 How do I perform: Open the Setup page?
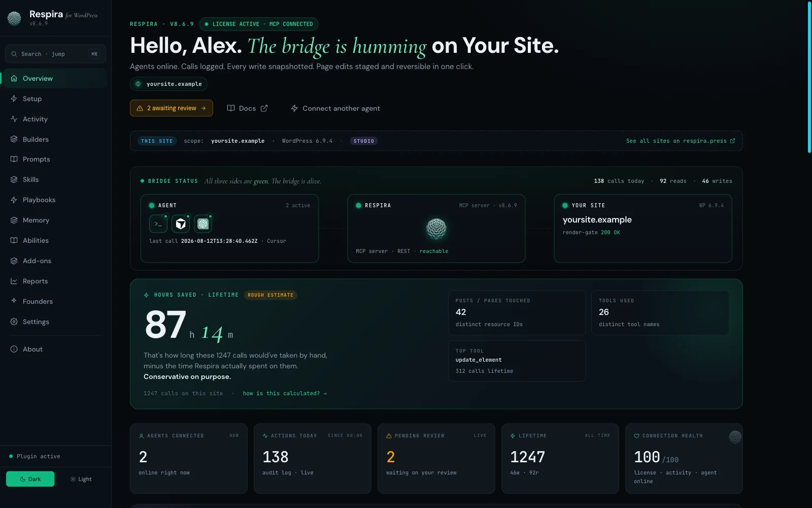pos(55,99)
